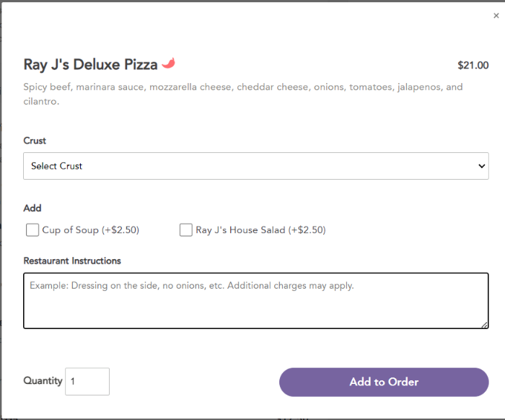
Task: Click the Crust section label
Action: pyautogui.click(x=35, y=141)
